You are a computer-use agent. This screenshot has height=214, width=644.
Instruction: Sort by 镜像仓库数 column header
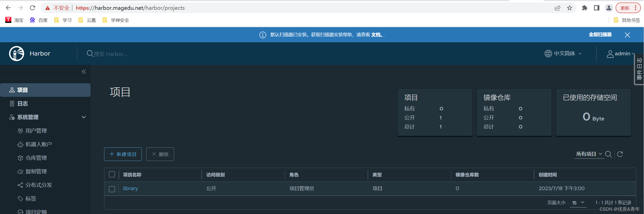467,175
